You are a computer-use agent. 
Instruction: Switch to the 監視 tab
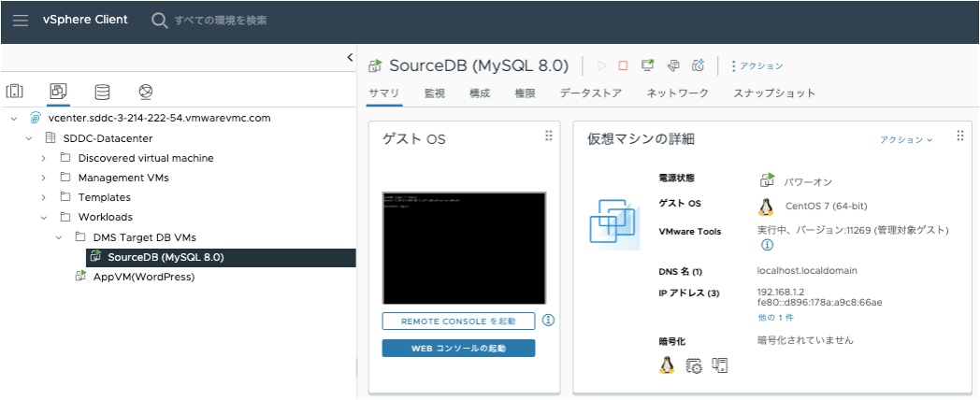coord(435,93)
